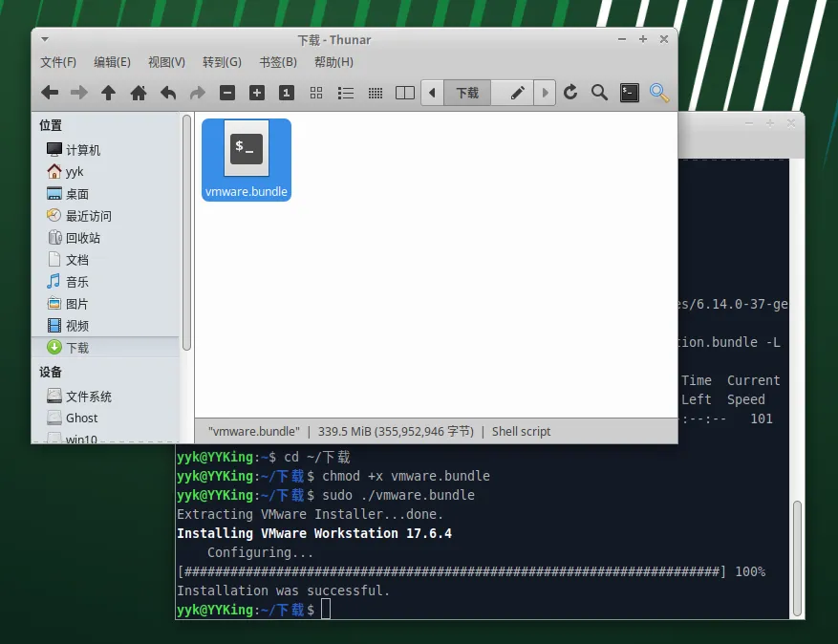The width and height of the screenshot is (838, 644).
Task: Open the 视图(V) menu
Action: pos(167,62)
